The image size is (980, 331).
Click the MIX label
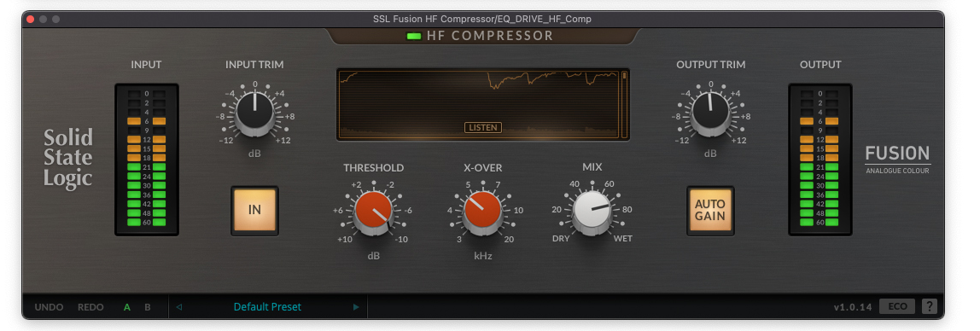(592, 167)
